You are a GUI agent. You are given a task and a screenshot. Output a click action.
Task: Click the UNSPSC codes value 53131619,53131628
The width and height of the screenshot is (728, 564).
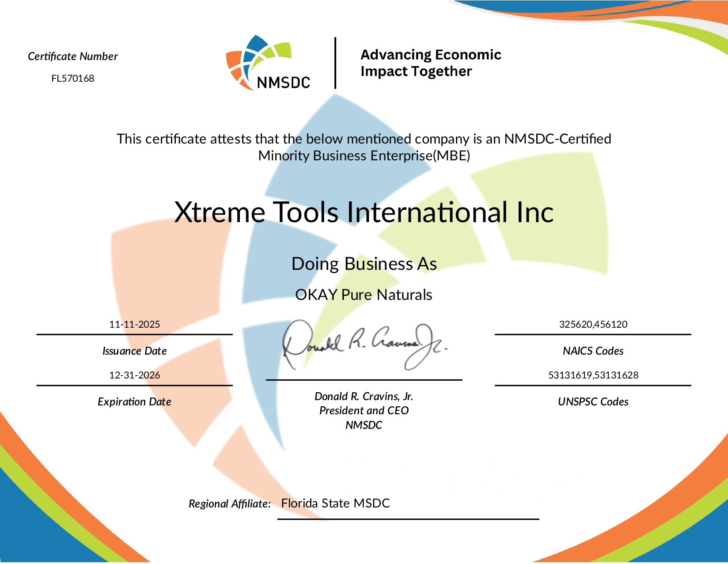pos(593,375)
